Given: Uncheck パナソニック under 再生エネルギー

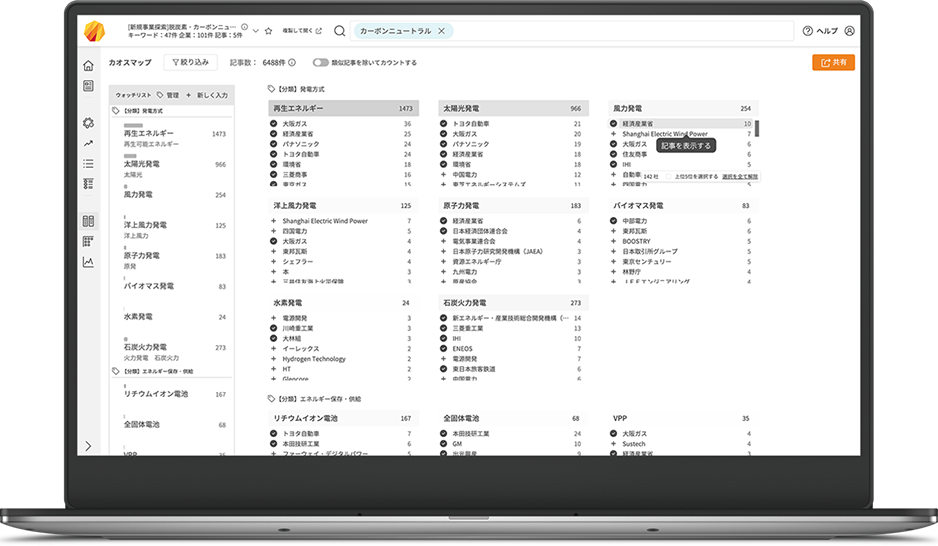Looking at the screenshot, I should (x=273, y=144).
